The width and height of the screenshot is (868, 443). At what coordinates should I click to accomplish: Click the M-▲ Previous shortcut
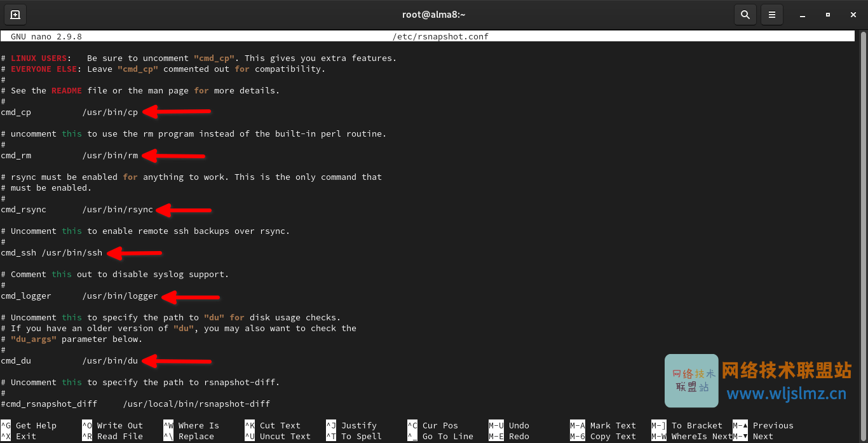click(x=763, y=426)
